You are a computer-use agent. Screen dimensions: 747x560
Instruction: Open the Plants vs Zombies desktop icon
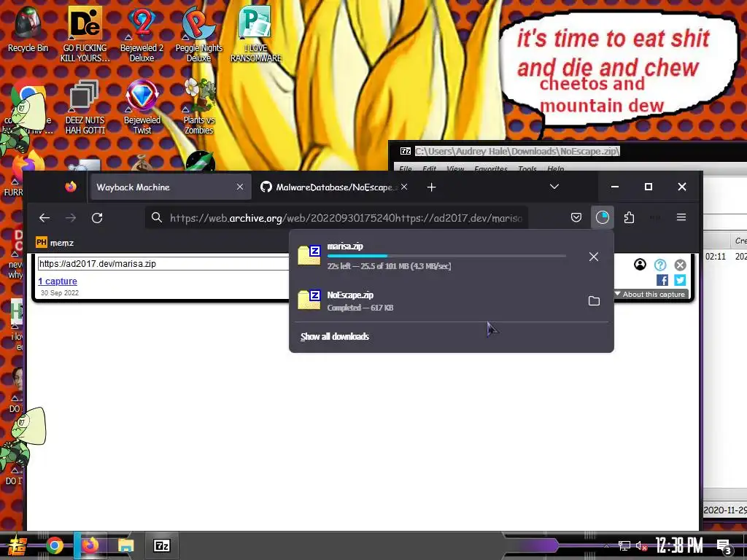(199, 107)
